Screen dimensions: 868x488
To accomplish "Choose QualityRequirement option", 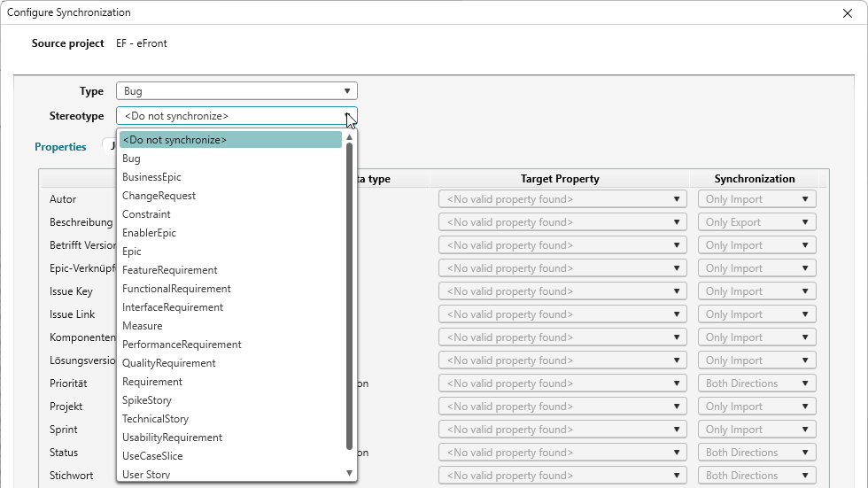I will [230, 363].
